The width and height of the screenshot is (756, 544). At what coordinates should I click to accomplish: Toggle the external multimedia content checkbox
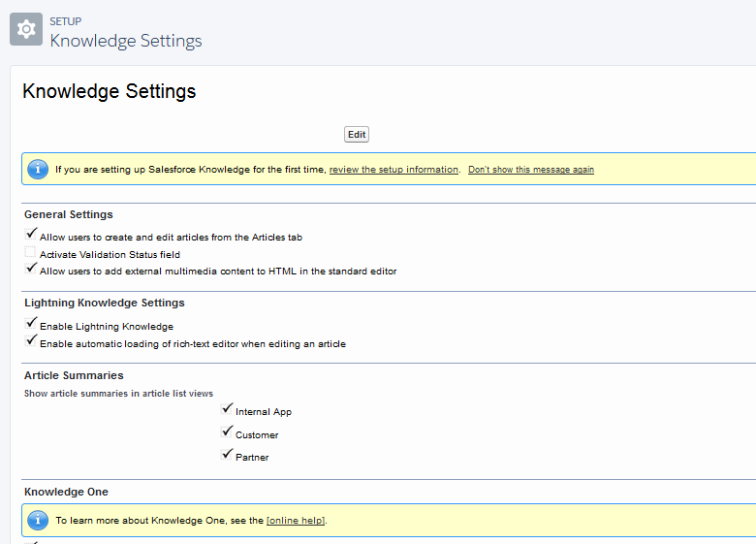tap(31, 270)
